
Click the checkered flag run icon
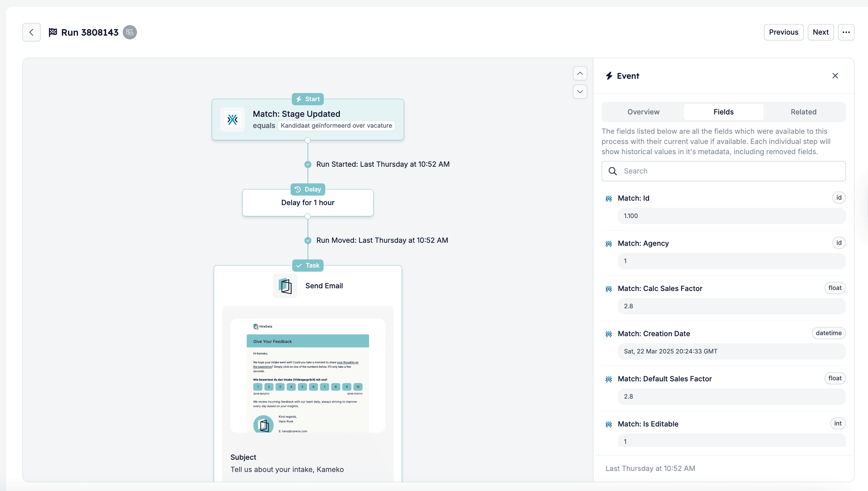pyautogui.click(x=53, y=32)
